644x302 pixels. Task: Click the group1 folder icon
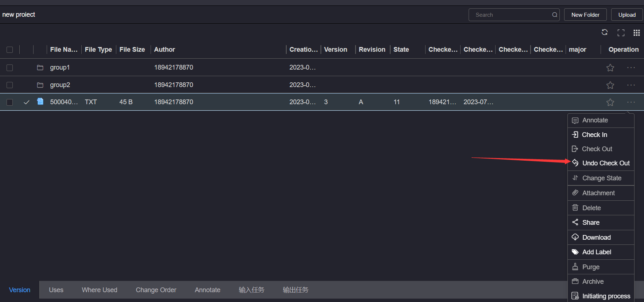40,67
